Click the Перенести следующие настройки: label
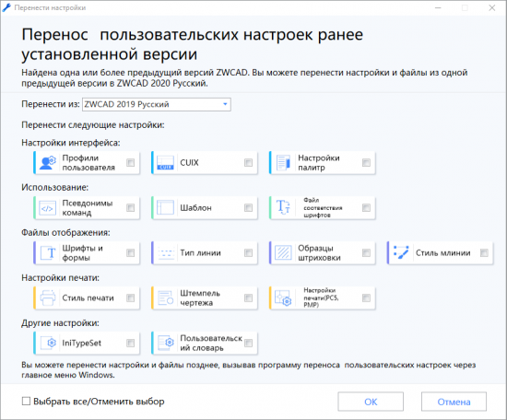The height and width of the screenshot is (420, 507). pyautogui.click(x=93, y=125)
